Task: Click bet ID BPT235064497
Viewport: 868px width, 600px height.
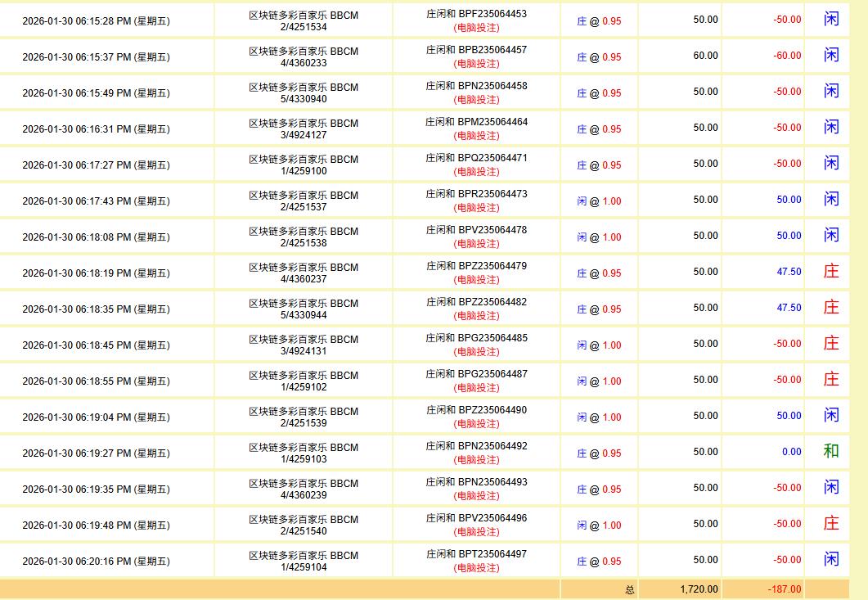Action: (492, 554)
